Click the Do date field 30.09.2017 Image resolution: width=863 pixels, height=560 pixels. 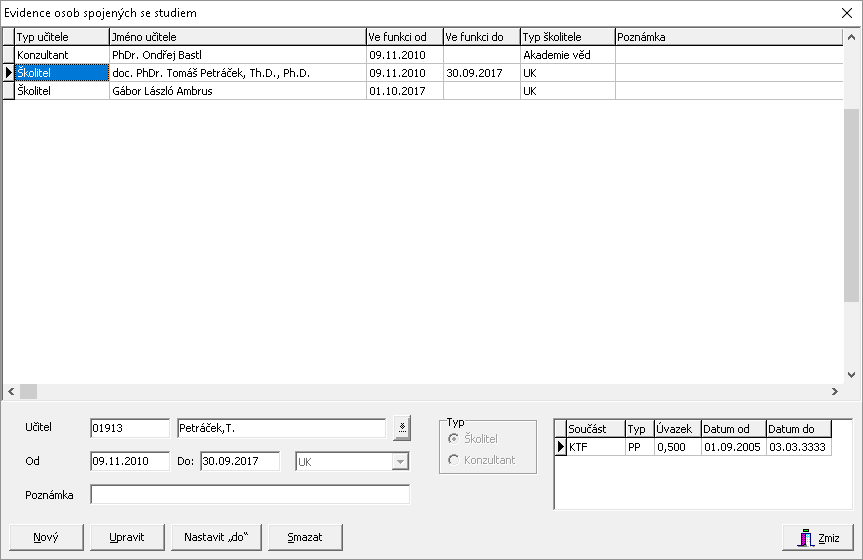point(239,461)
